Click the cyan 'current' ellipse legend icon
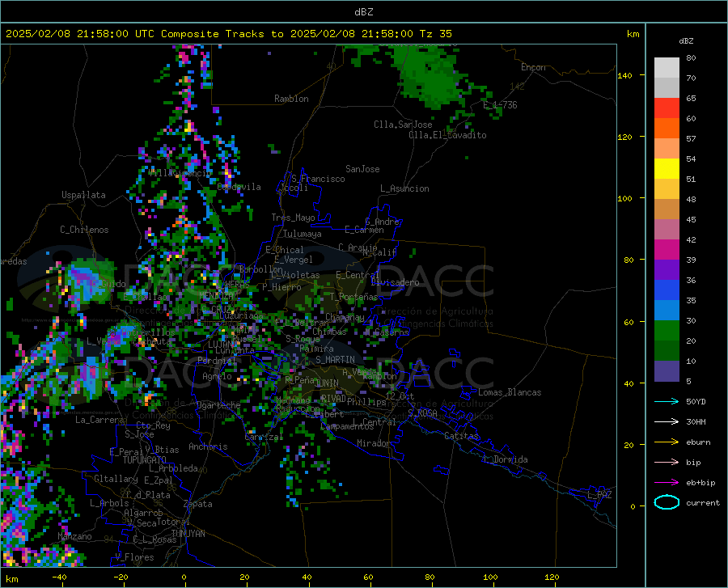The image size is (728, 588). (x=667, y=502)
